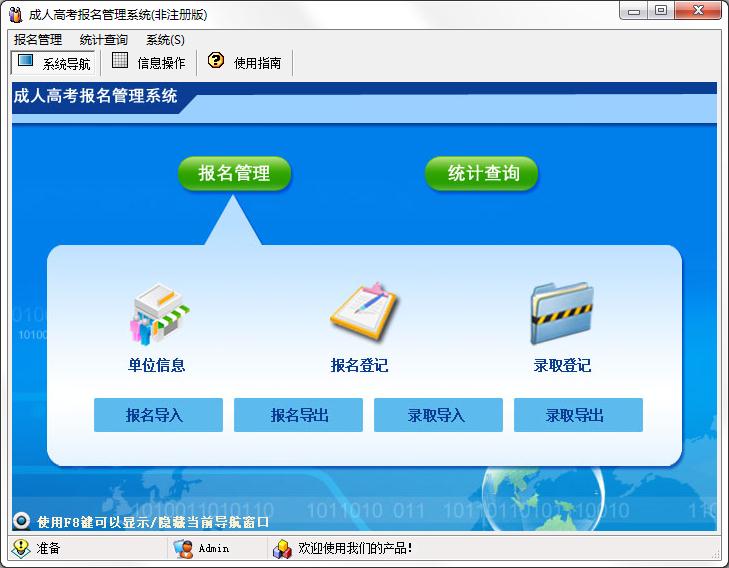Click the 准备 status text

48,548
